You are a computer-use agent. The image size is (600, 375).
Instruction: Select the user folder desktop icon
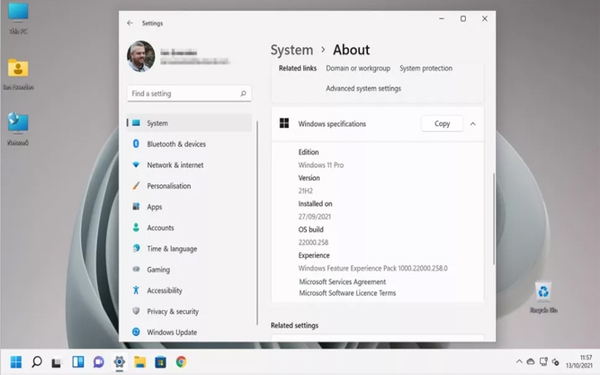(18, 74)
